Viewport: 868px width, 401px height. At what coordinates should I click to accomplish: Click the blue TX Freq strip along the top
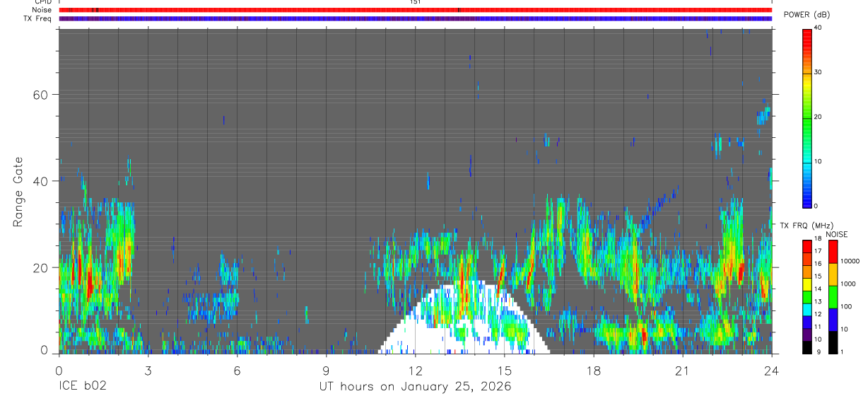(x=415, y=18)
